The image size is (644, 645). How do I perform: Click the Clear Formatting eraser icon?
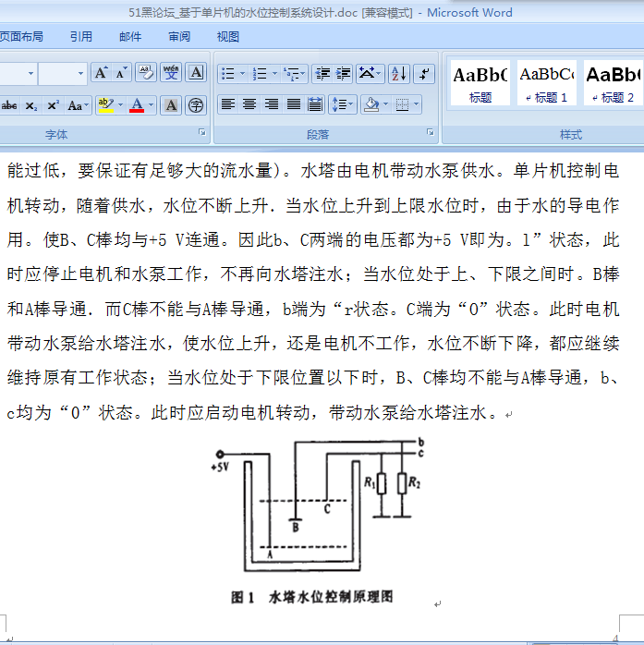[x=146, y=73]
